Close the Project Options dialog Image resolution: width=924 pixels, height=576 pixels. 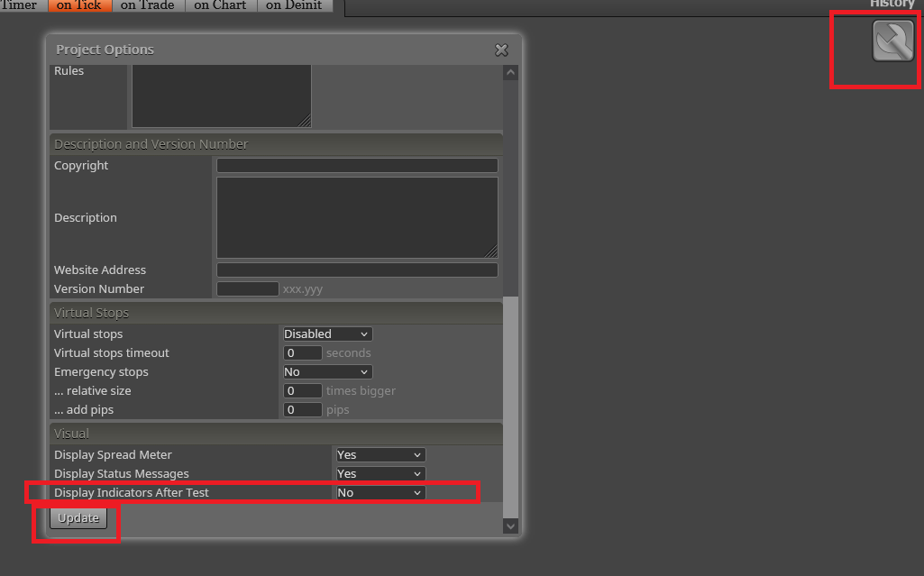[x=501, y=50]
